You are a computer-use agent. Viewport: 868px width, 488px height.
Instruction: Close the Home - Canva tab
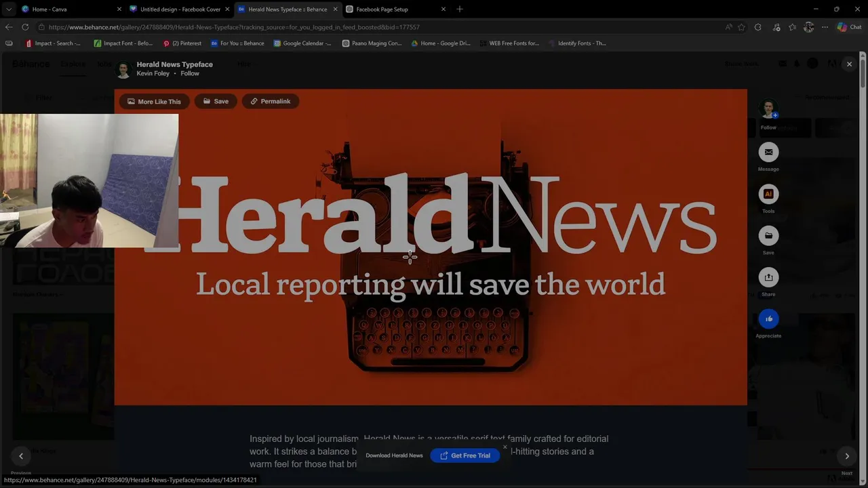click(x=119, y=9)
